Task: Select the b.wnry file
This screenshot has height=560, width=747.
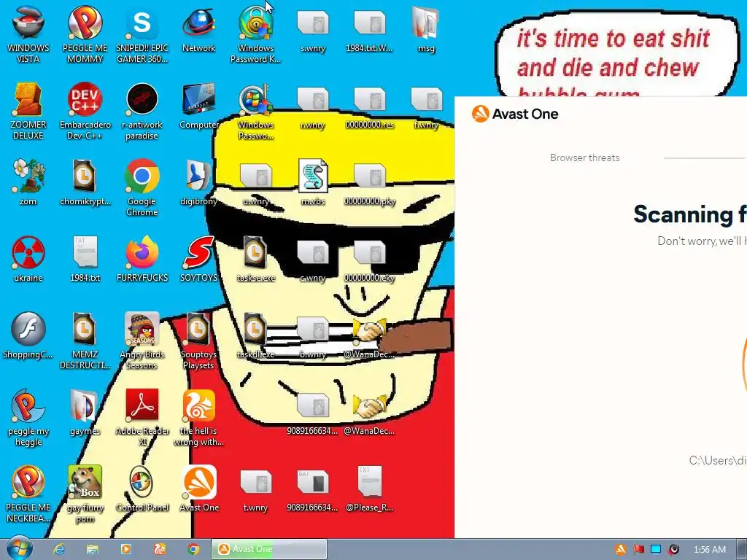Action: 313,336
